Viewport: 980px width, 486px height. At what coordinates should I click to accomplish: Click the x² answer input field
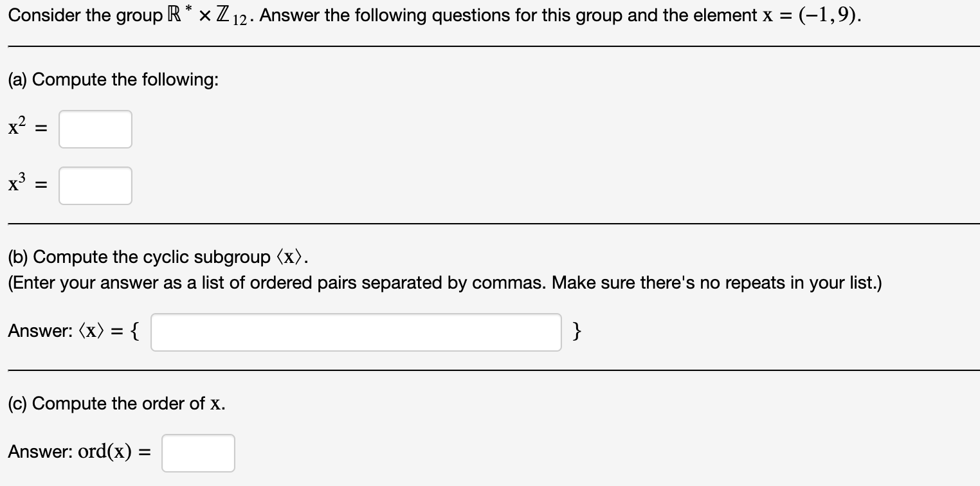[x=95, y=129]
